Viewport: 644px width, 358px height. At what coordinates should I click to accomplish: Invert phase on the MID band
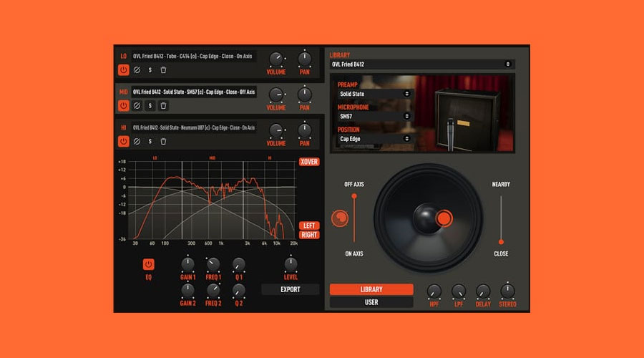pos(137,106)
